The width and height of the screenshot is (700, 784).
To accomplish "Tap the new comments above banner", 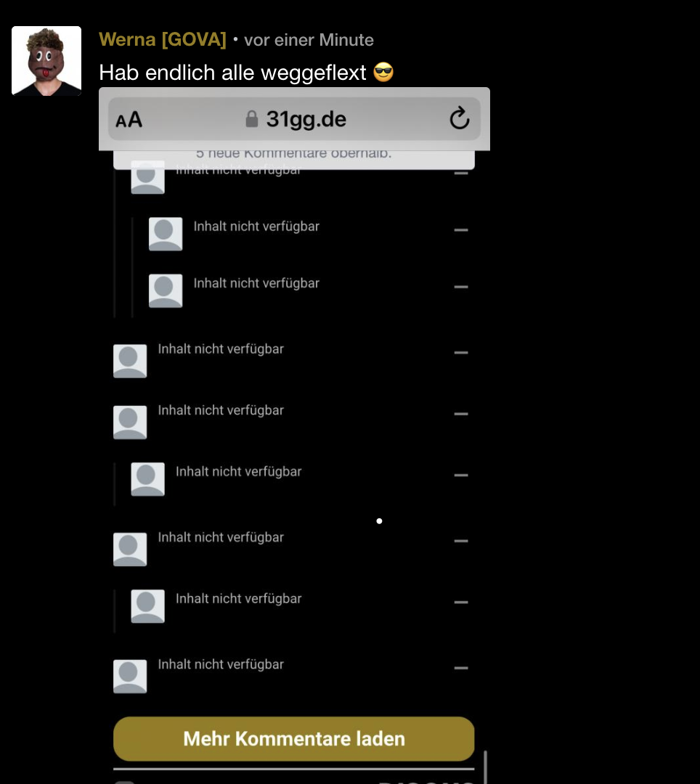I will click(x=294, y=160).
